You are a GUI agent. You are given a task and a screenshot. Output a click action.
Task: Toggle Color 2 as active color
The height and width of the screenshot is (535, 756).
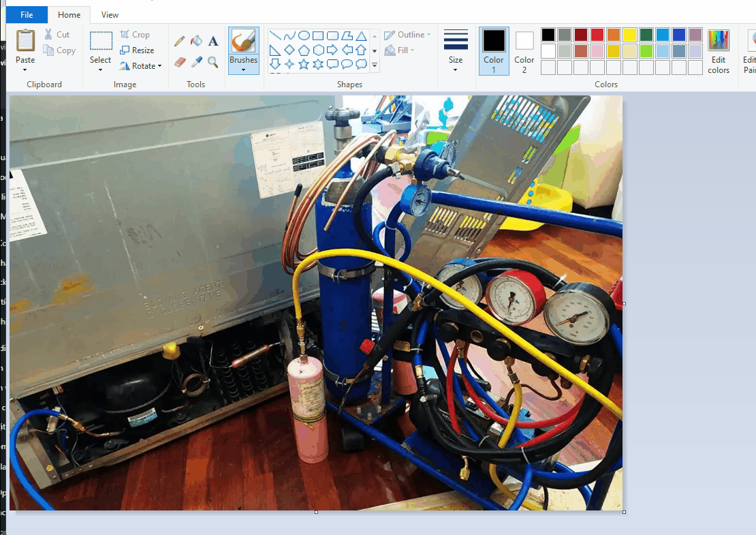coord(524,50)
